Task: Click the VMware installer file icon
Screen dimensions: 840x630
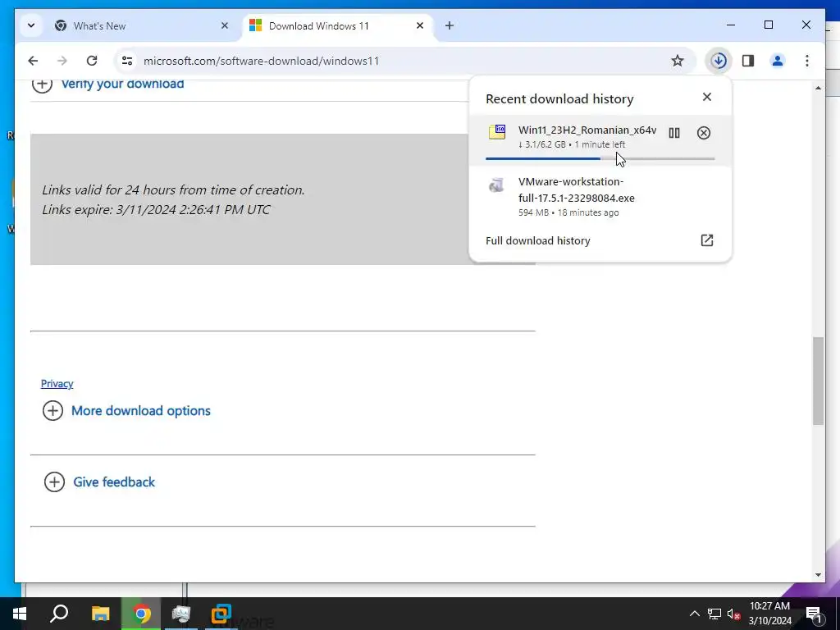Action: click(496, 185)
